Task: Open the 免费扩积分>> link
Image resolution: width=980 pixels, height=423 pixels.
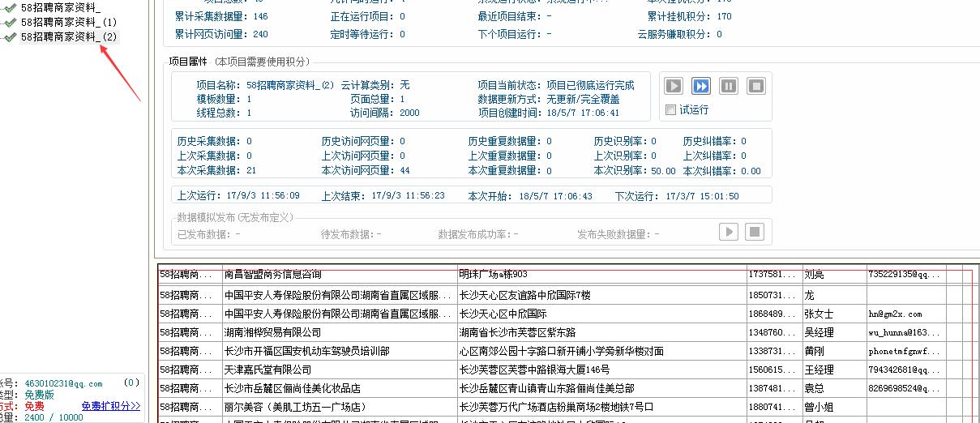Action: click(110, 406)
